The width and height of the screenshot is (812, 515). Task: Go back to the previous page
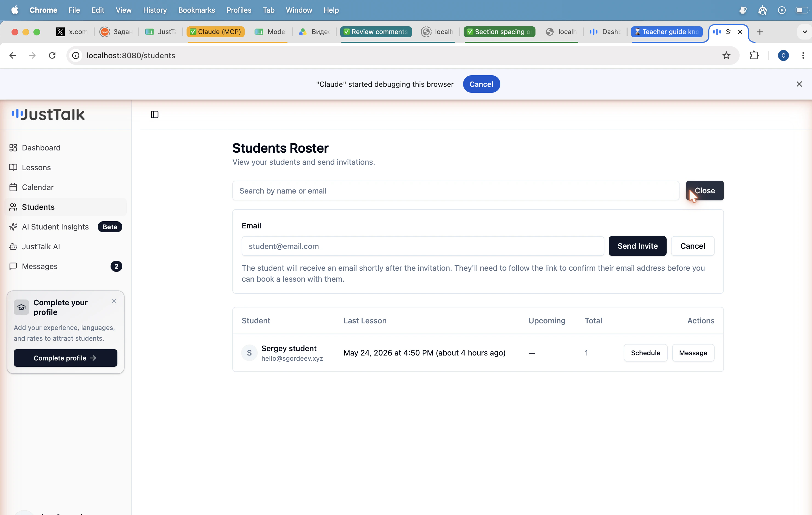click(13, 55)
